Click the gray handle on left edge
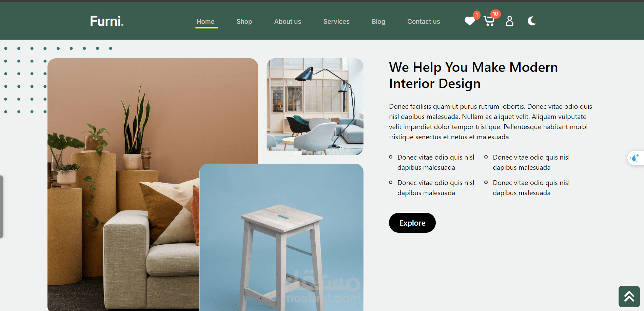This screenshot has width=644, height=311. pyautogui.click(x=1, y=207)
